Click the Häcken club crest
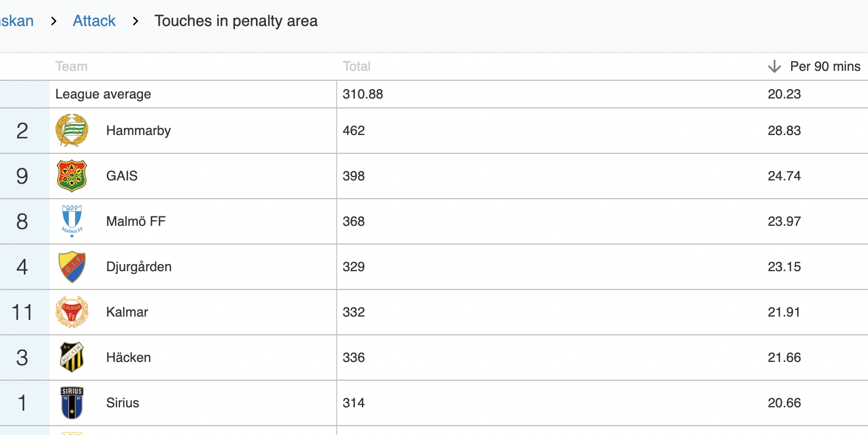 pyautogui.click(x=72, y=358)
